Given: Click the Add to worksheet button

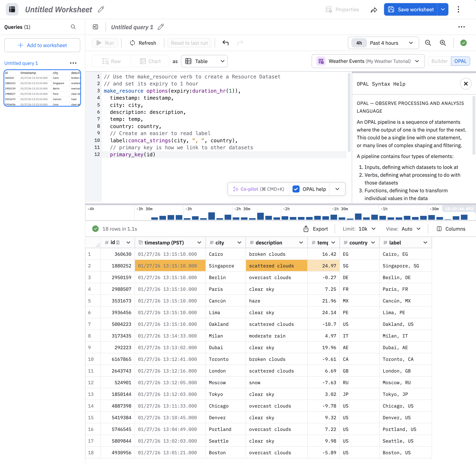Looking at the screenshot, I should click(42, 45).
